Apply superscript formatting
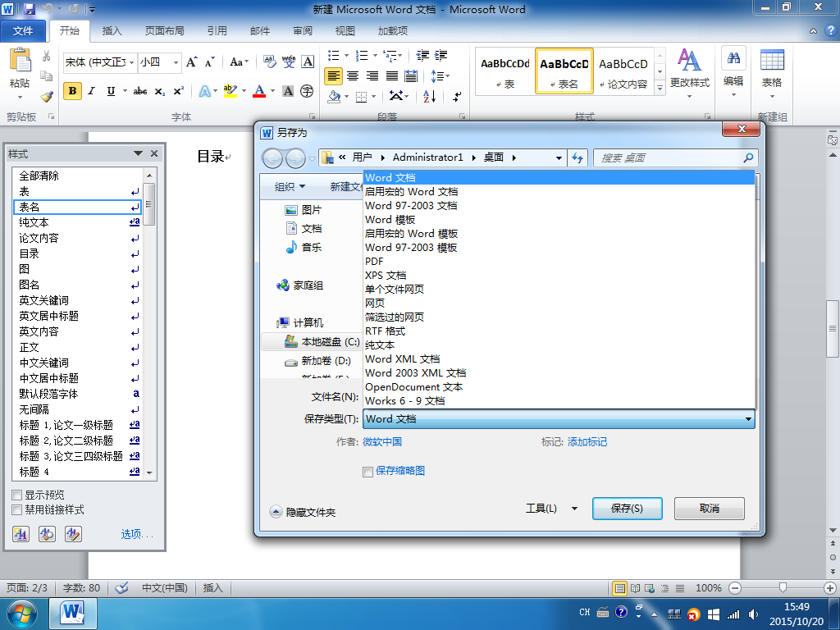Screen dimensions: 840x630 [178, 91]
